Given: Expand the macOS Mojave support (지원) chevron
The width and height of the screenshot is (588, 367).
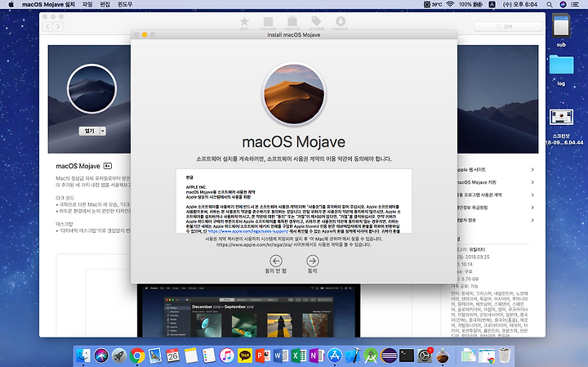Looking at the screenshot, I should [532, 182].
